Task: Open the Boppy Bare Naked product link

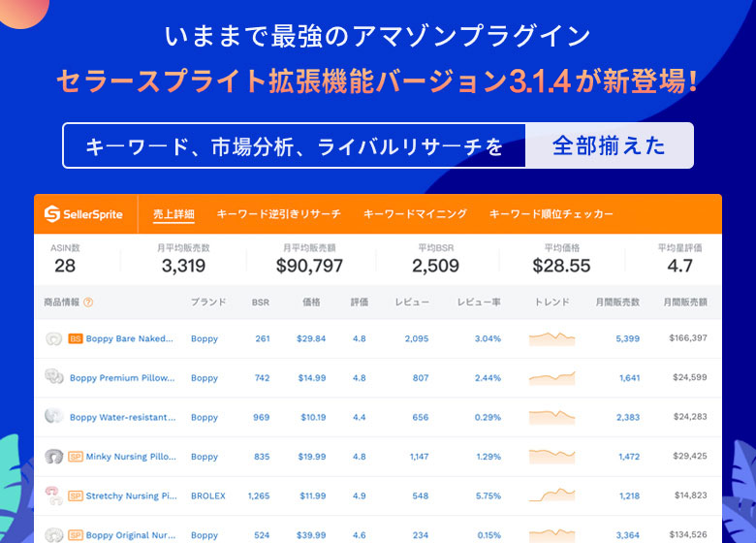Action: [x=130, y=338]
